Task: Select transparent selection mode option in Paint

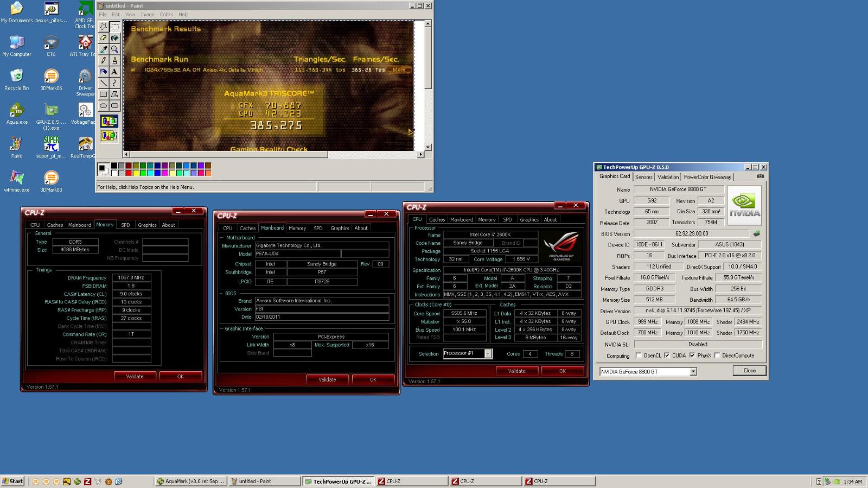Action: point(109,135)
